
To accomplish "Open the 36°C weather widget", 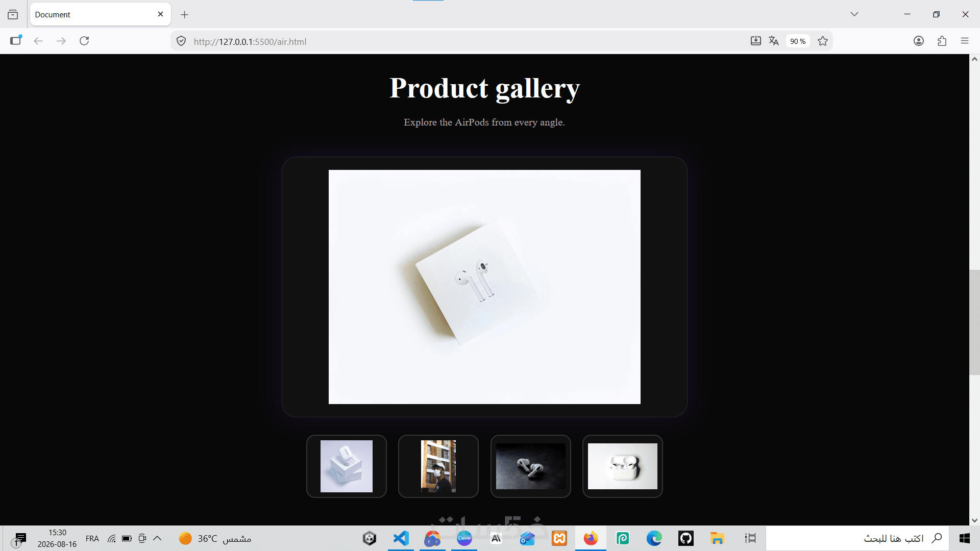I will pyautogui.click(x=215, y=538).
